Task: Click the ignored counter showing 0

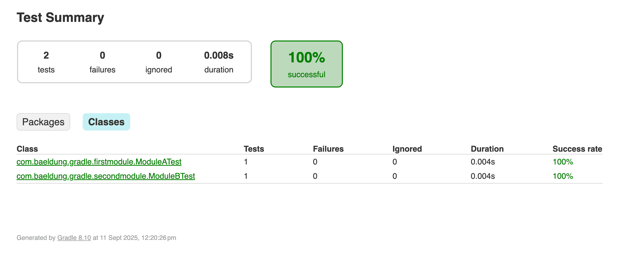Action: (159, 62)
